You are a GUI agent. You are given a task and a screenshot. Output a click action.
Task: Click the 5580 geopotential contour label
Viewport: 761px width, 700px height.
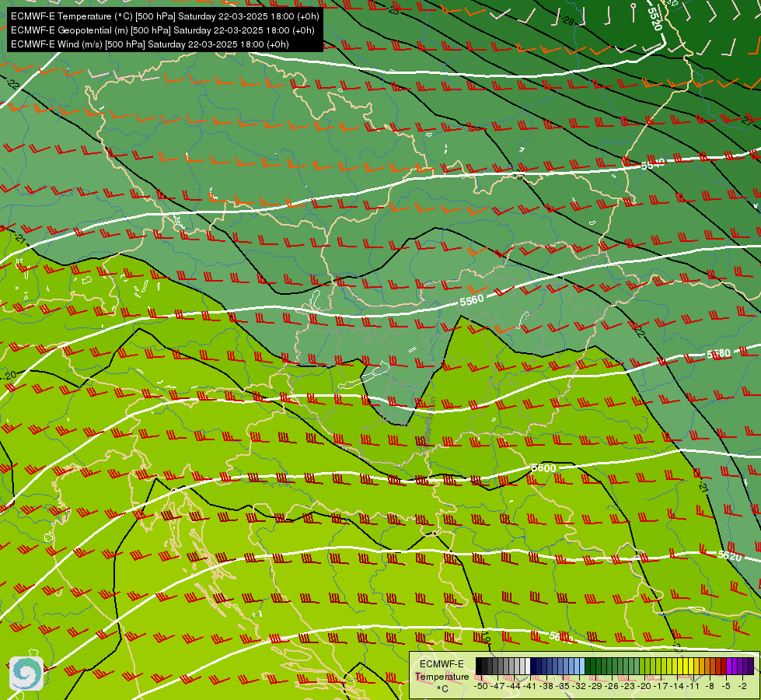[718, 354]
